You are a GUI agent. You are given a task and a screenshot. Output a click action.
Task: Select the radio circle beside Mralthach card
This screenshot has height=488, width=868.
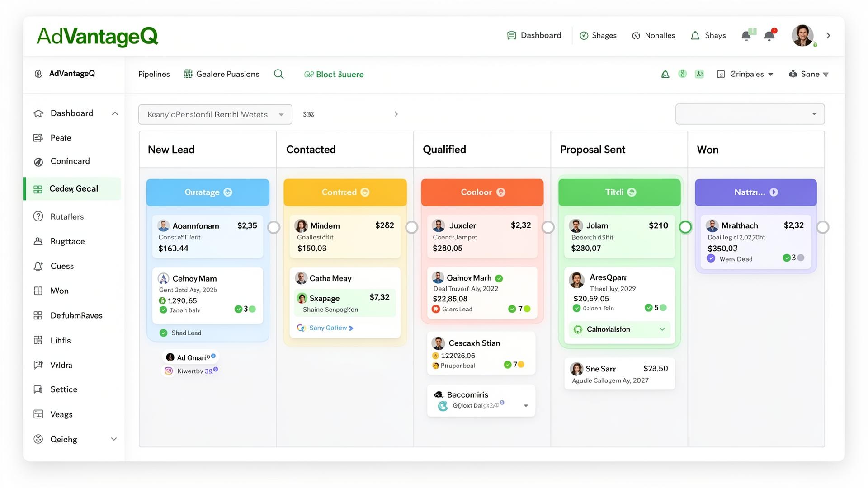(823, 227)
